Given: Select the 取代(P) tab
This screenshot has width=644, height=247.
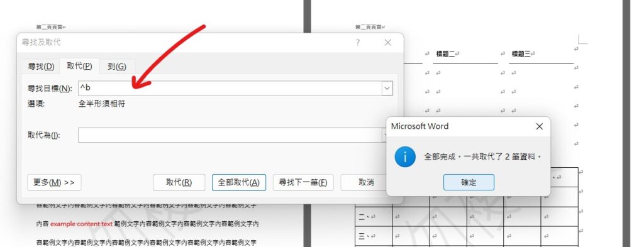Looking at the screenshot, I should click(79, 66).
